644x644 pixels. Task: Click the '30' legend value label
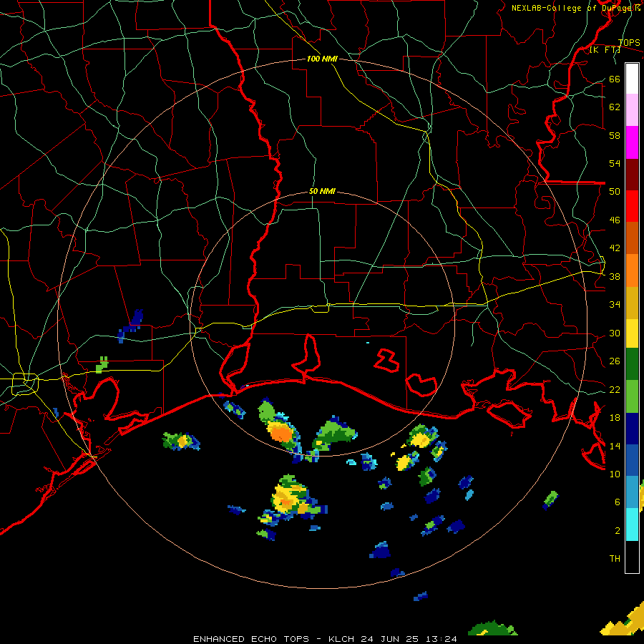coord(615,333)
